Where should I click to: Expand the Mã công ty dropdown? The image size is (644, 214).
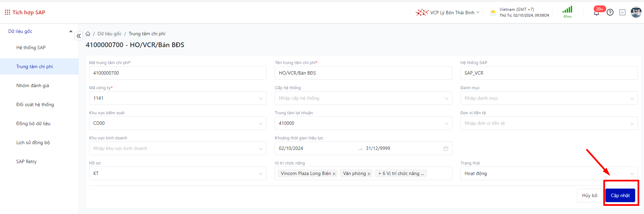click(x=260, y=98)
